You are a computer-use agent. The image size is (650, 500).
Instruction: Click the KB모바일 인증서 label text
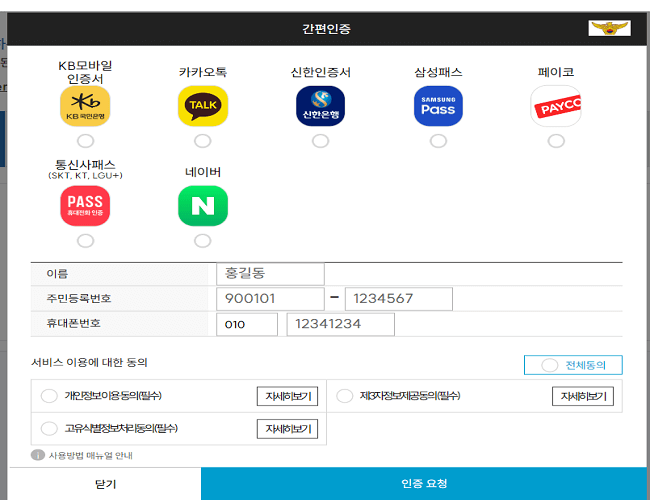(x=85, y=72)
